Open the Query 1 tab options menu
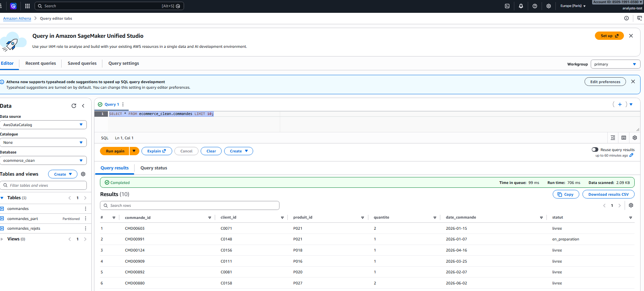 [123, 104]
